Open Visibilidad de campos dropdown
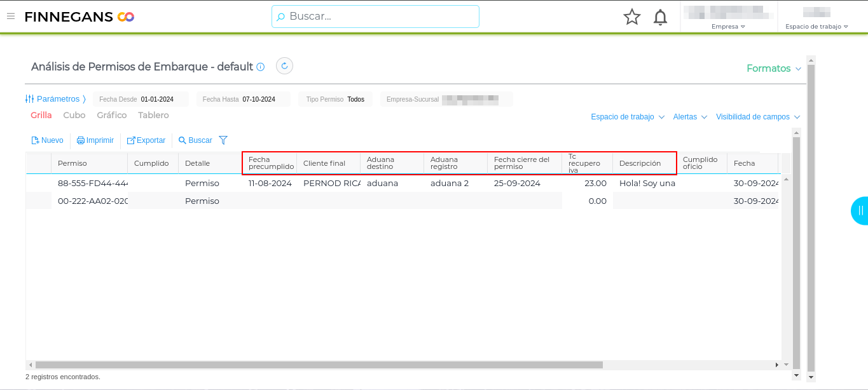Image resolution: width=868 pixels, height=390 pixels. tap(757, 117)
